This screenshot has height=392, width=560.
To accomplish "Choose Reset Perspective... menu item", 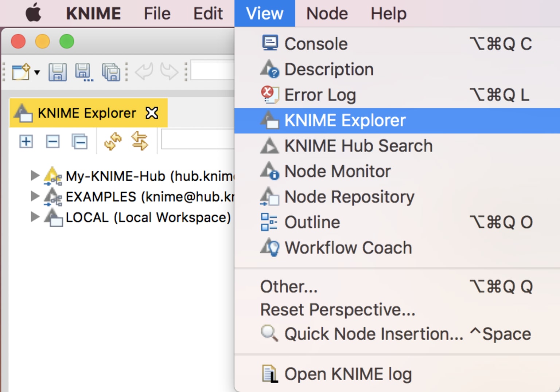I will point(397,310).
